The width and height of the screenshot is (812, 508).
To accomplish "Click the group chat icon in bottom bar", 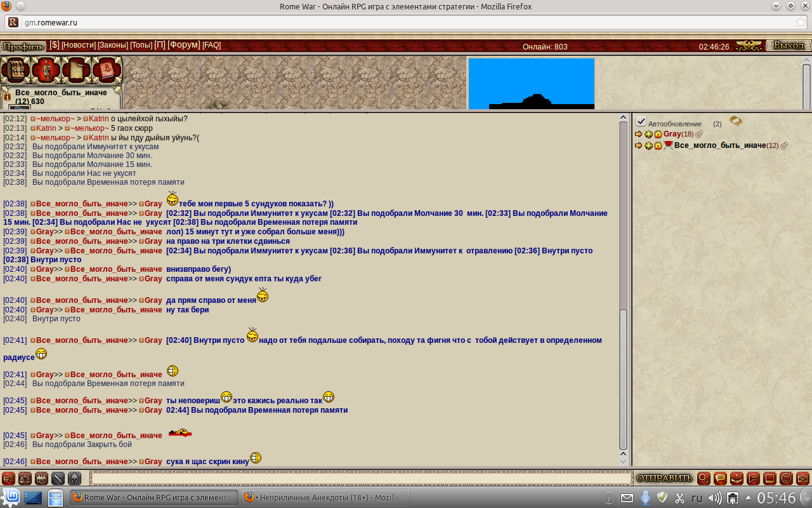I will click(42, 478).
